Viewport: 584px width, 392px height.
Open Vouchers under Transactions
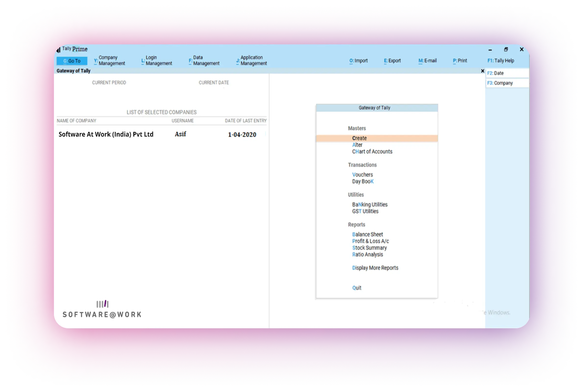pos(362,175)
